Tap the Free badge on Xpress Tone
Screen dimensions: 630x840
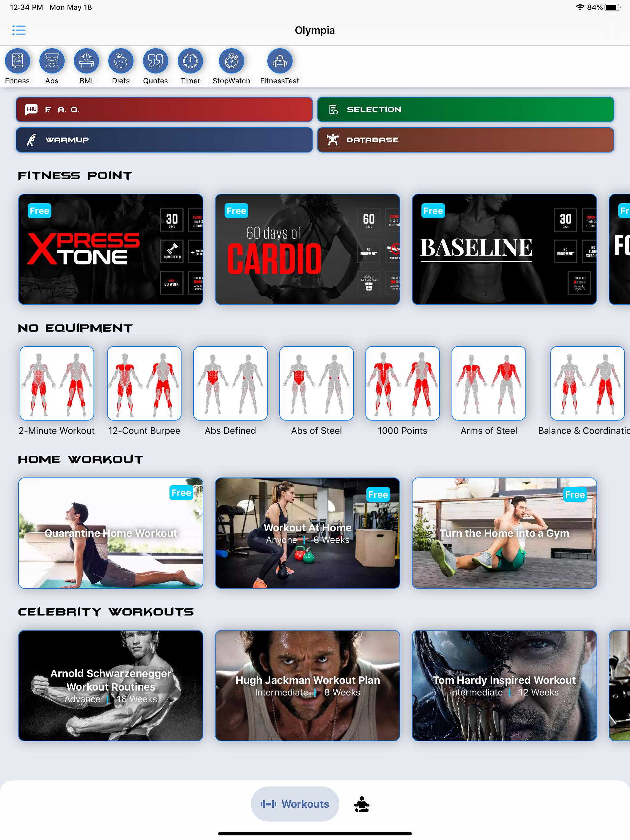pyautogui.click(x=39, y=211)
